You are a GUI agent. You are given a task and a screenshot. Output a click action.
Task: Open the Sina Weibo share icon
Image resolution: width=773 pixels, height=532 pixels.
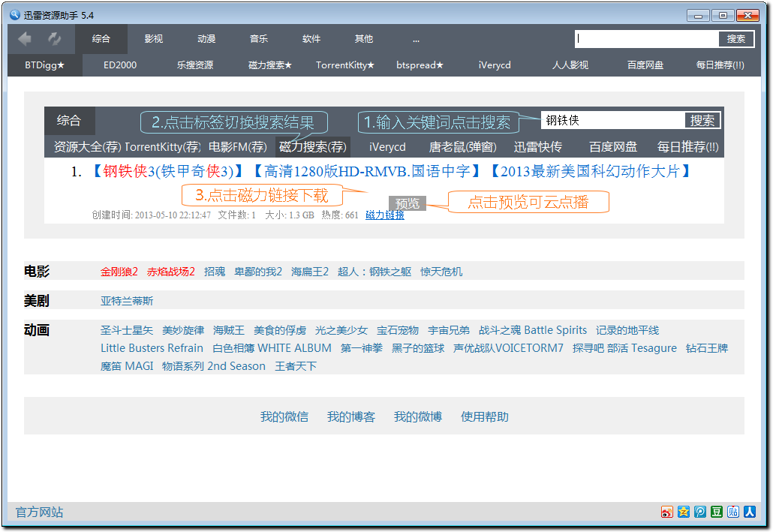point(667,512)
